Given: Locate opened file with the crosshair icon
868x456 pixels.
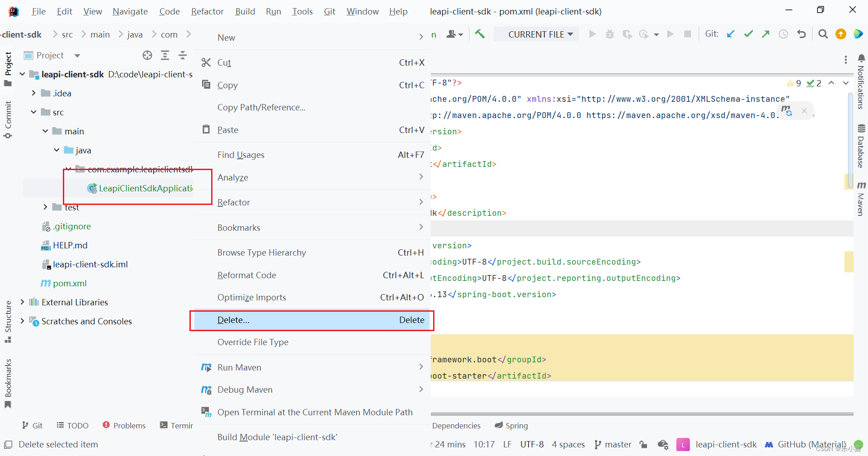Looking at the screenshot, I should (x=147, y=55).
